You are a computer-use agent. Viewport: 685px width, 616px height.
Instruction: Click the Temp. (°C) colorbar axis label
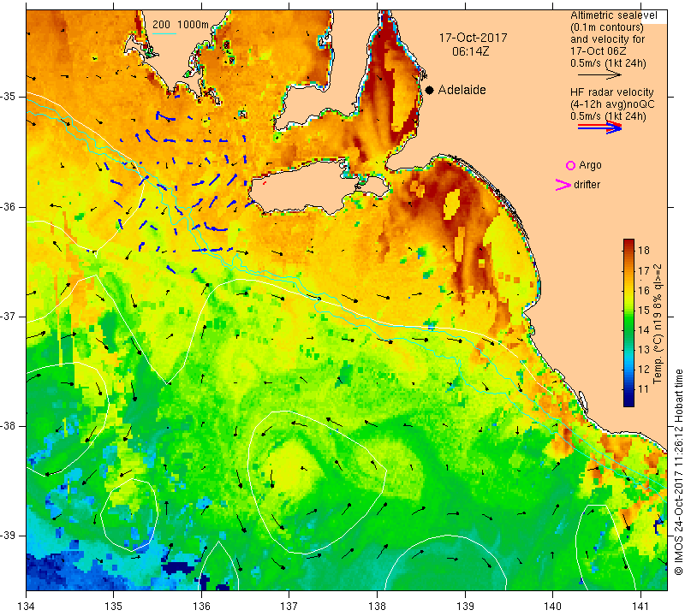[658, 324]
